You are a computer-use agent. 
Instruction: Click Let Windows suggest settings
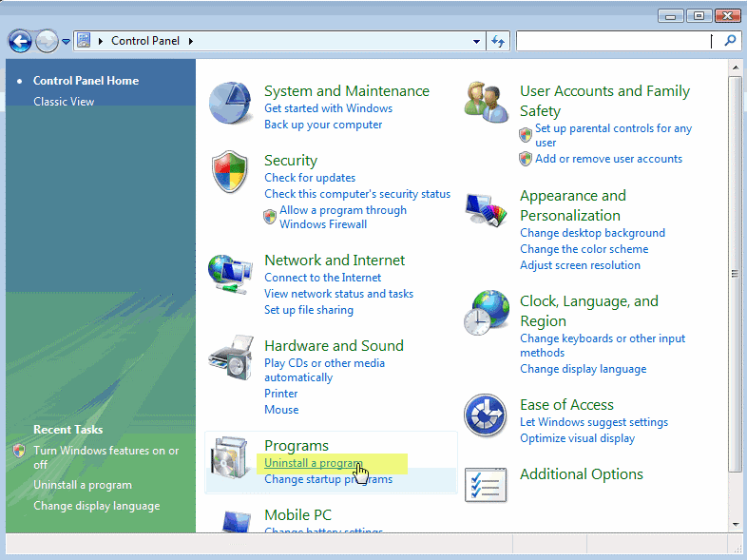tap(594, 422)
